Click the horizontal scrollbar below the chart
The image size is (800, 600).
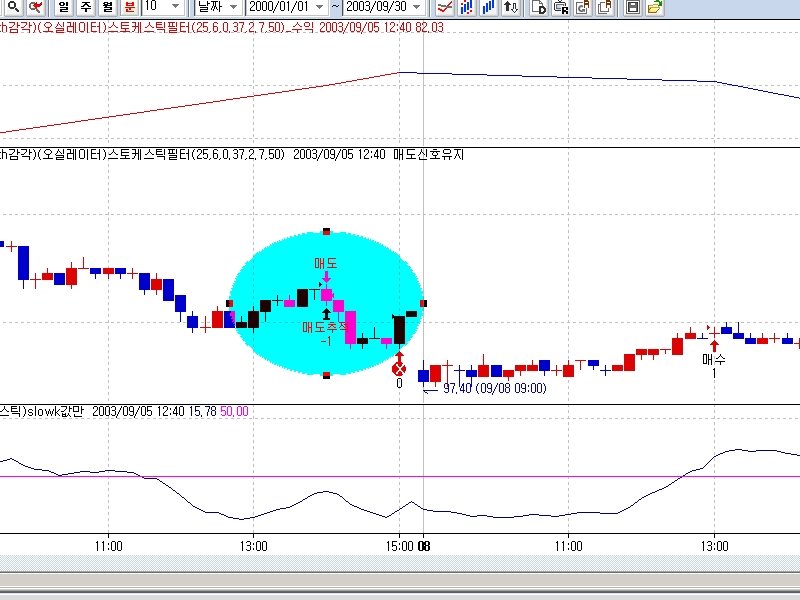[x=400, y=581]
